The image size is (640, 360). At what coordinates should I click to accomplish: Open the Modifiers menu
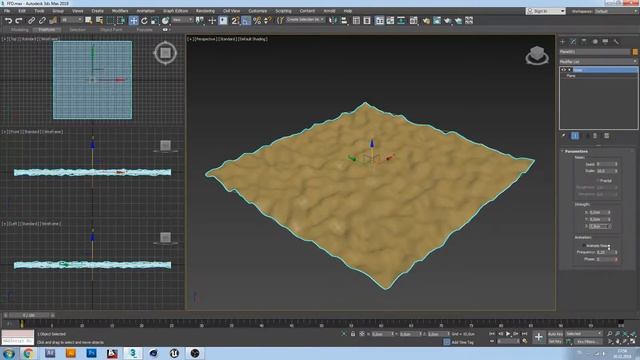coord(120,11)
